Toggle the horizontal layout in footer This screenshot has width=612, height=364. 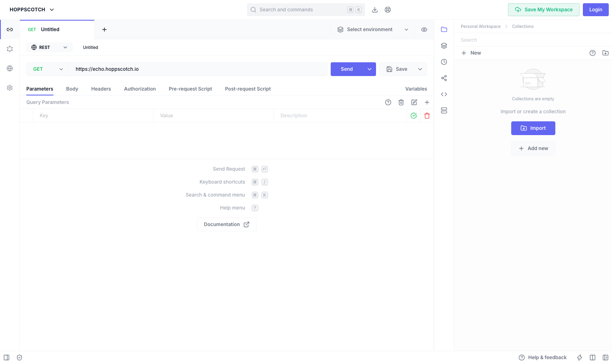593,358
